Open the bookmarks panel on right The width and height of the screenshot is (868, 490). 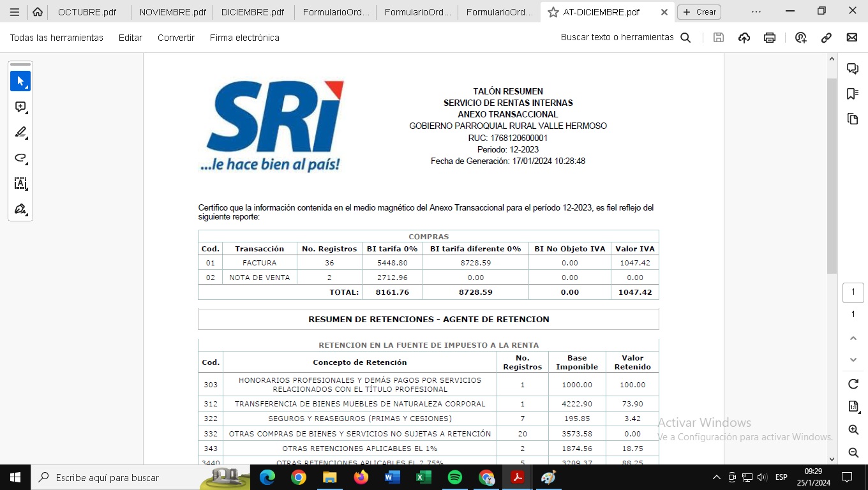852,94
